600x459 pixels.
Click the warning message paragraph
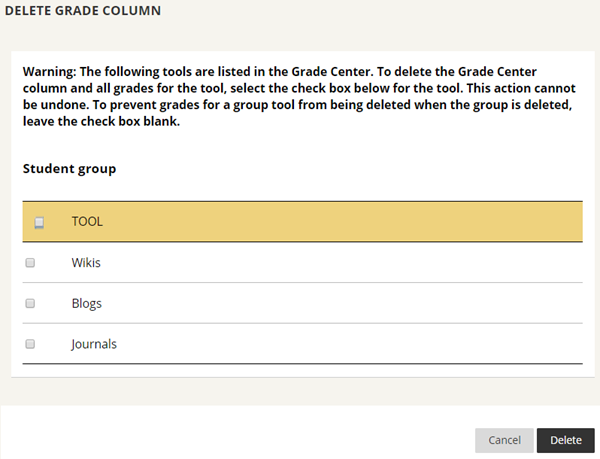point(299,96)
